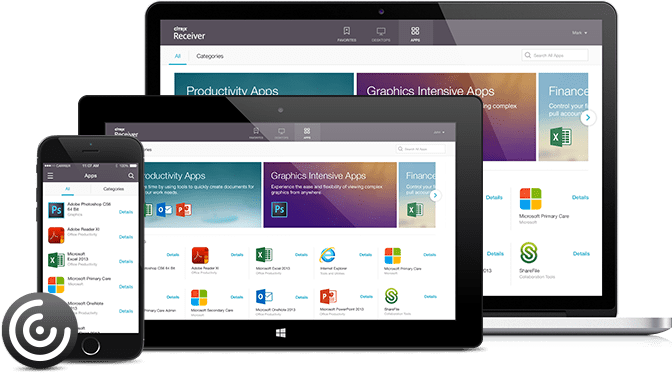Advance the laptop banner carousel with the next arrow

[x=588, y=117]
